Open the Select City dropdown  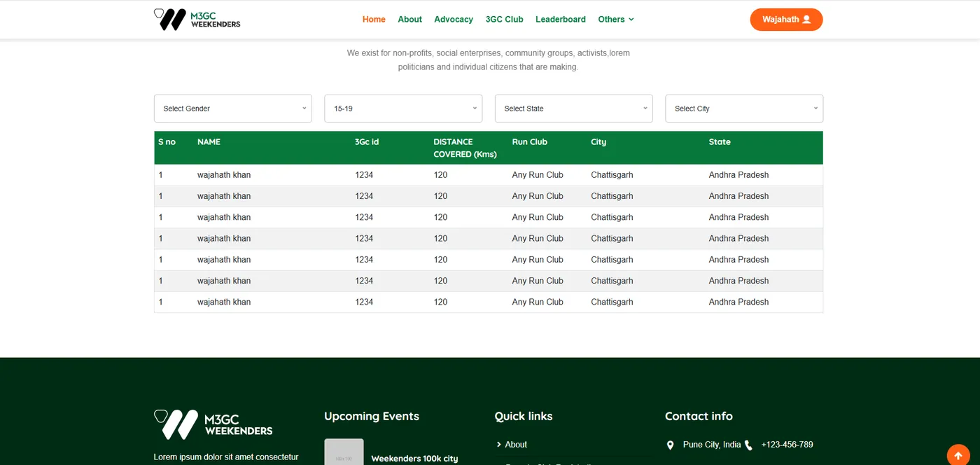coord(744,109)
